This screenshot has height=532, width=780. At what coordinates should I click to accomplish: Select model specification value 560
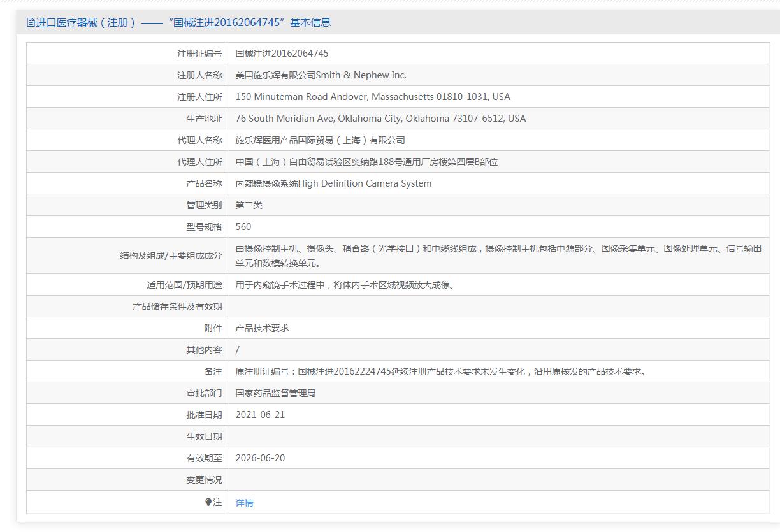point(243,227)
